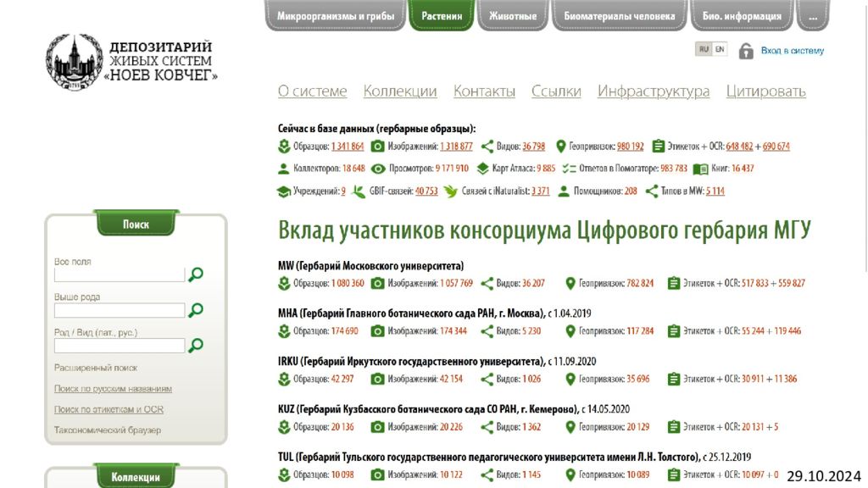Click the iNaturalist links count 3 371
The width and height of the screenshot is (868, 488).
point(540,191)
